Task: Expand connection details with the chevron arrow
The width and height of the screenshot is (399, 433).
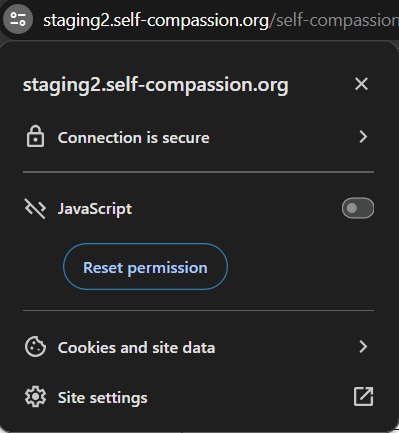Action: [x=363, y=137]
